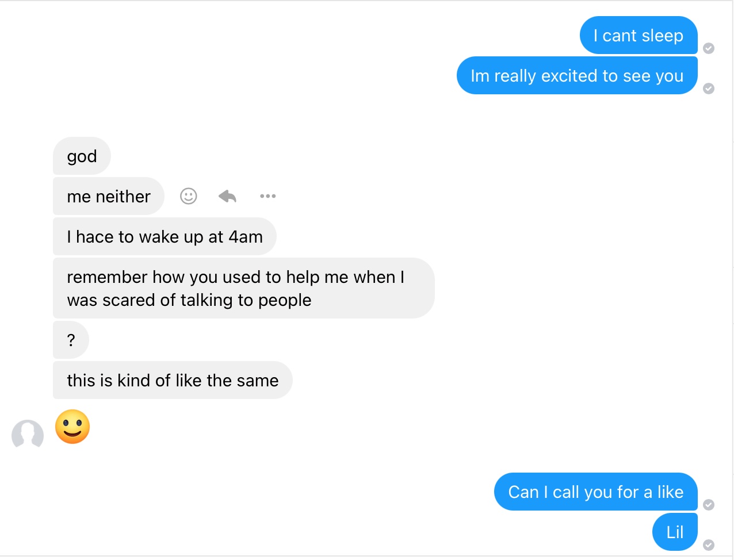
Task: Select 'Im really excited to see you' bubble
Action: (x=577, y=75)
